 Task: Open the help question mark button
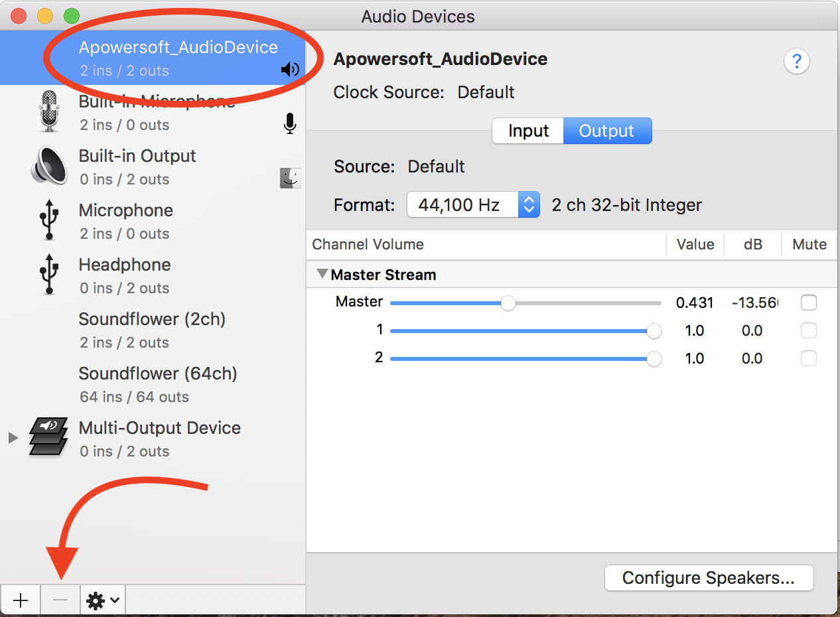[797, 62]
